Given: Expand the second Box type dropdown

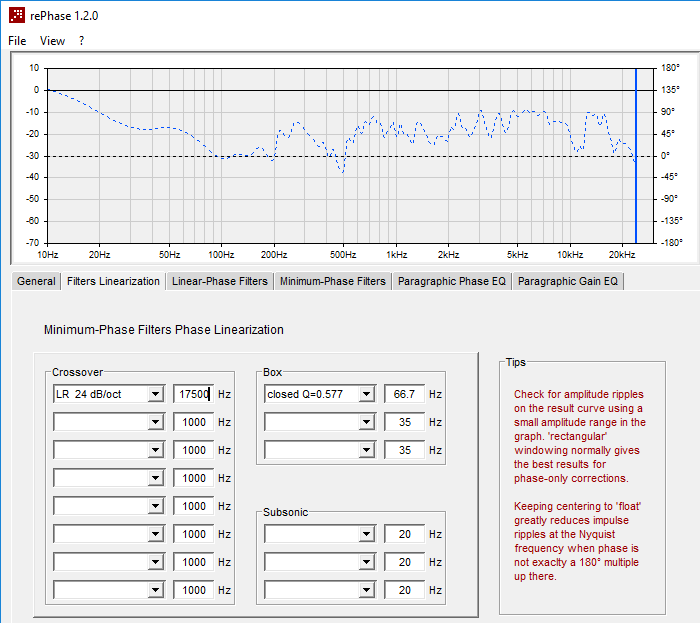Looking at the screenshot, I should (367, 422).
